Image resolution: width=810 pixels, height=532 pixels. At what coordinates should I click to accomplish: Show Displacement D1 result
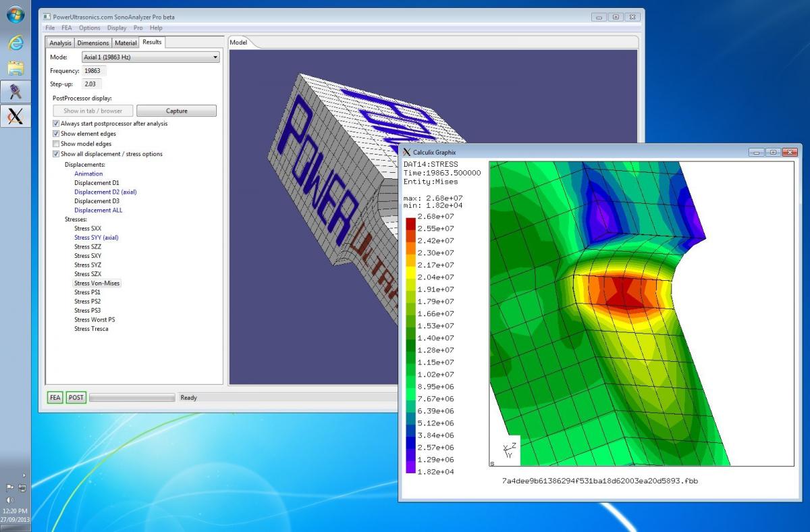click(x=97, y=183)
